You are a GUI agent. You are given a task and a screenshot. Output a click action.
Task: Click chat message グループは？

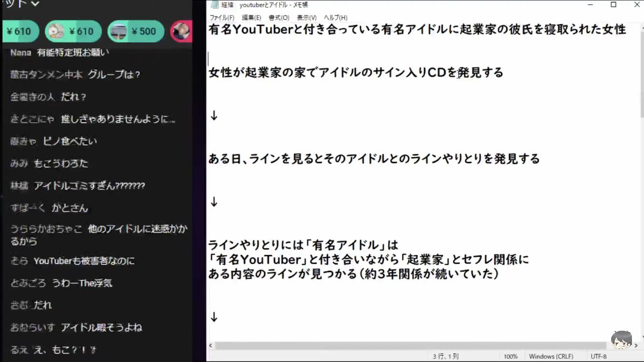coord(114,75)
